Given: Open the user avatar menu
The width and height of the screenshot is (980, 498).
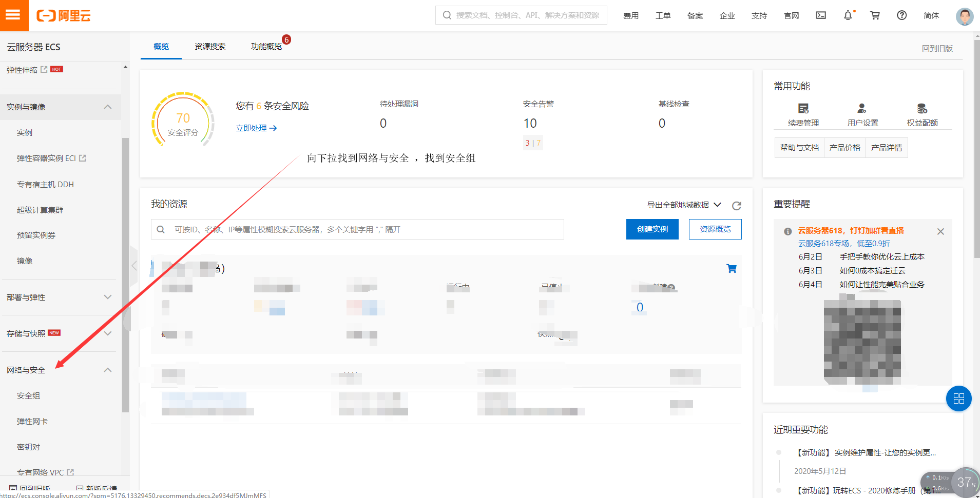Looking at the screenshot, I should coord(964,16).
